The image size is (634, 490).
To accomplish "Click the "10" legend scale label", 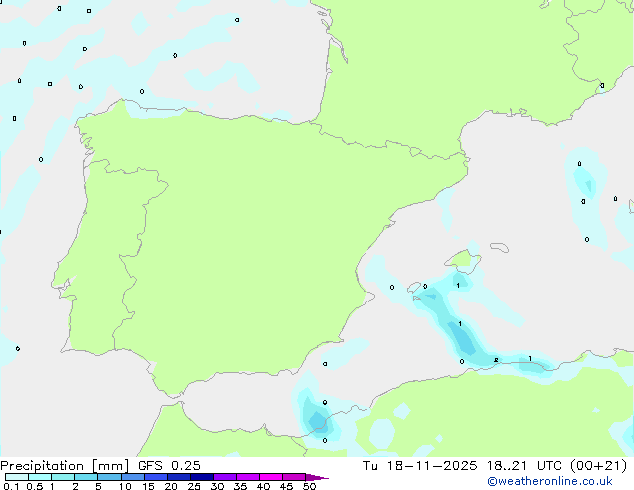I will coord(125,486).
